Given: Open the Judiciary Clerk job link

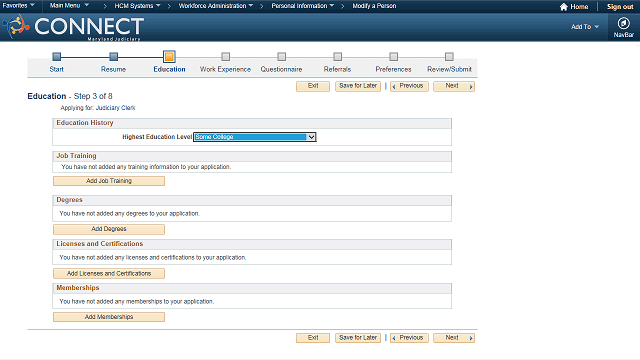Looking at the screenshot, I should click(x=116, y=108).
